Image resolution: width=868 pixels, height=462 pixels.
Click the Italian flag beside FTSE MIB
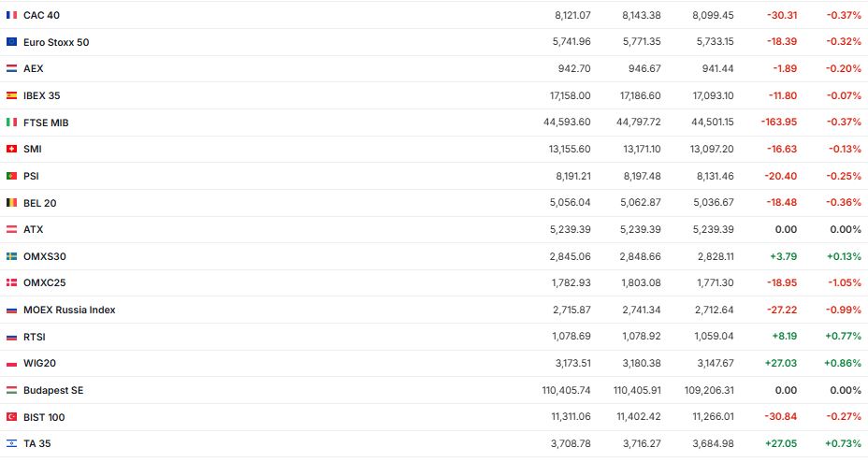(11, 123)
